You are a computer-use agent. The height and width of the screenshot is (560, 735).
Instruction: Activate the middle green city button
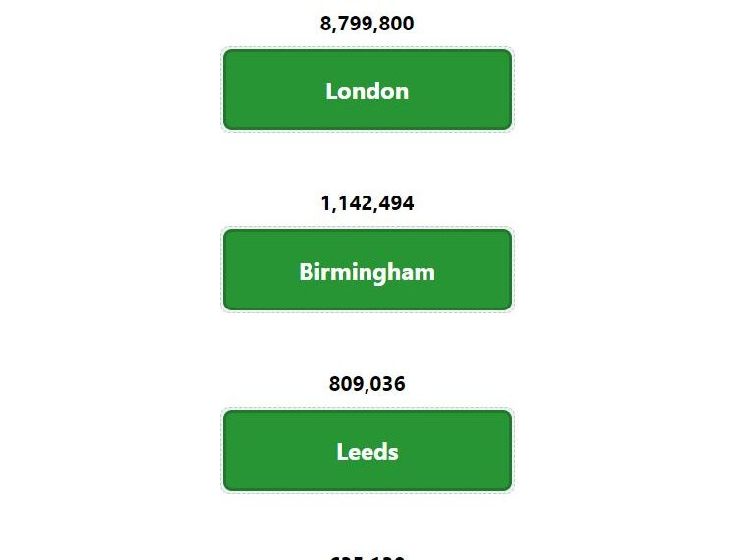point(367,270)
